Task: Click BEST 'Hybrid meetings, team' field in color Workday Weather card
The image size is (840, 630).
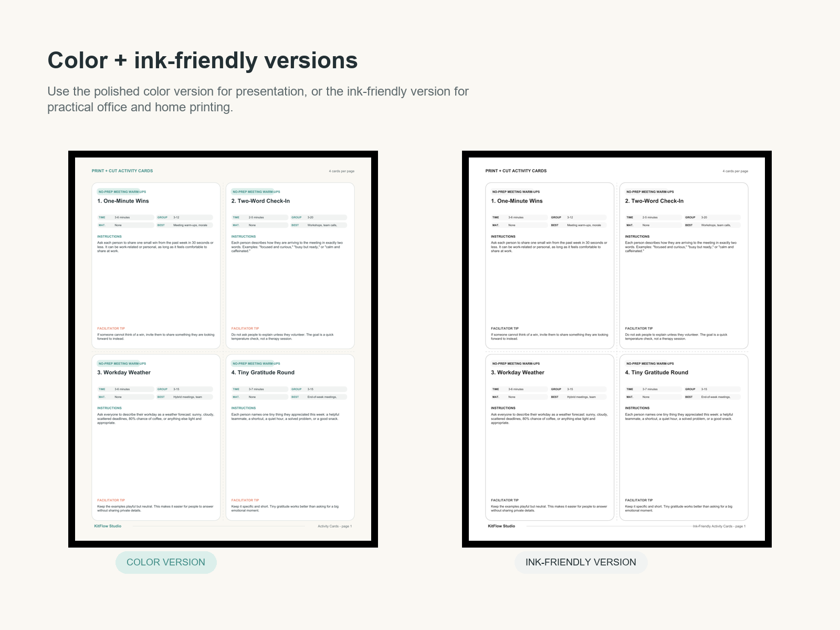Action: click(184, 397)
